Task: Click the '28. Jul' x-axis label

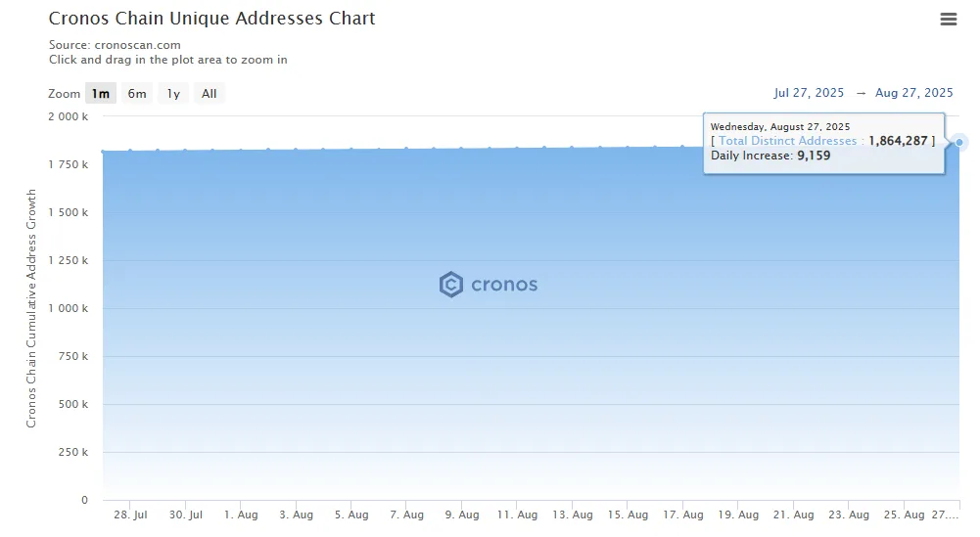Action: click(x=130, y=515)
